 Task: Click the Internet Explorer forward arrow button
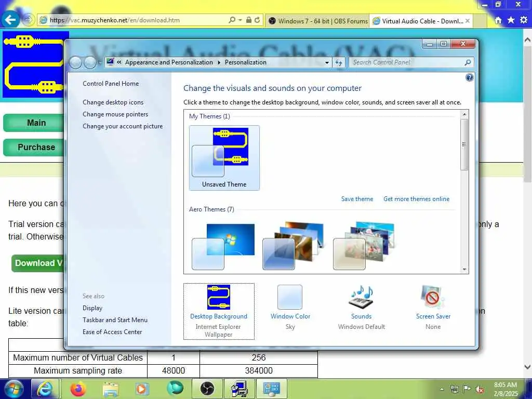(x=29, y=20)
